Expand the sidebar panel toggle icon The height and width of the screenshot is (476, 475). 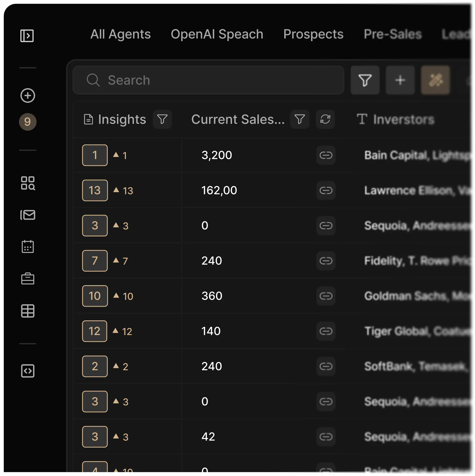(x=27, y=36)
